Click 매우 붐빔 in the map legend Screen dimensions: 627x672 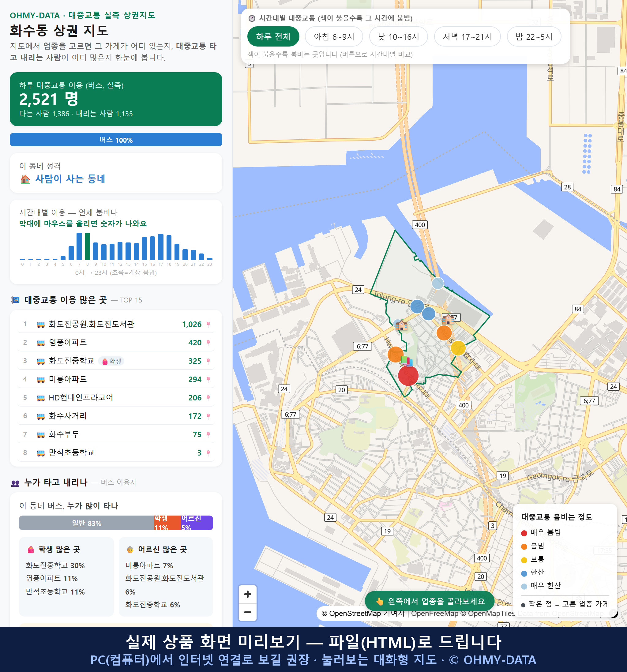click(x=541, y=532)
